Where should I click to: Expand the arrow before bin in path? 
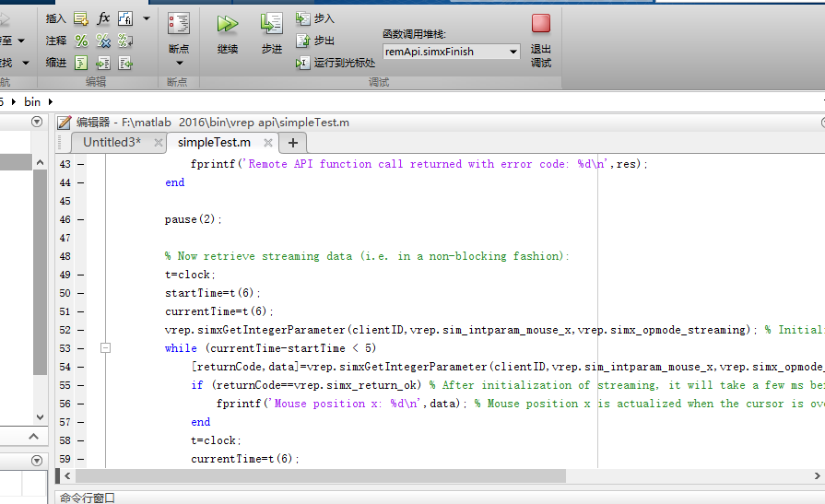pos(14,101)
